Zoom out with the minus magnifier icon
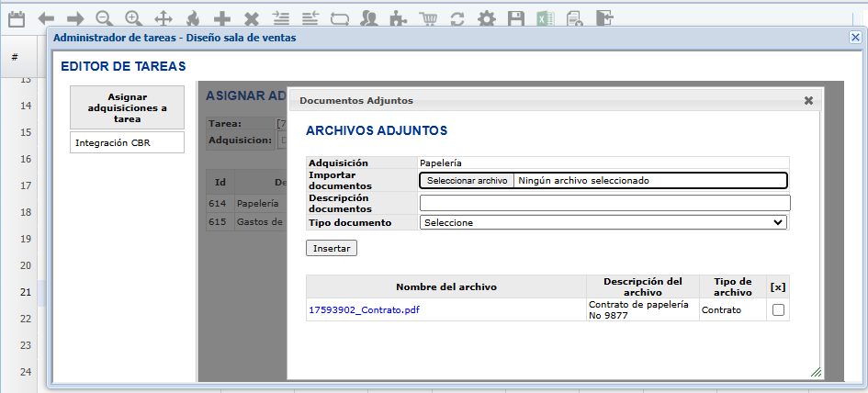The height and width of the screenshot is (393, 868). tap(104, 19)
